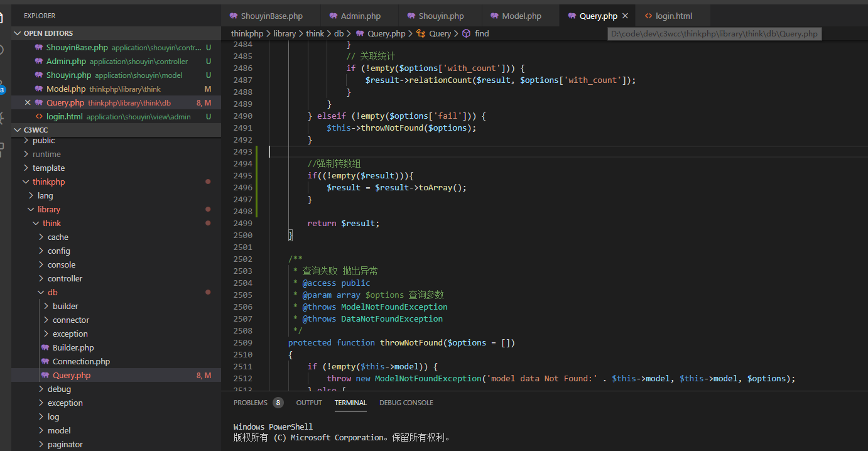
Task: Click the HTML icon on the login.html tab
Action: [x=648, y=16]
